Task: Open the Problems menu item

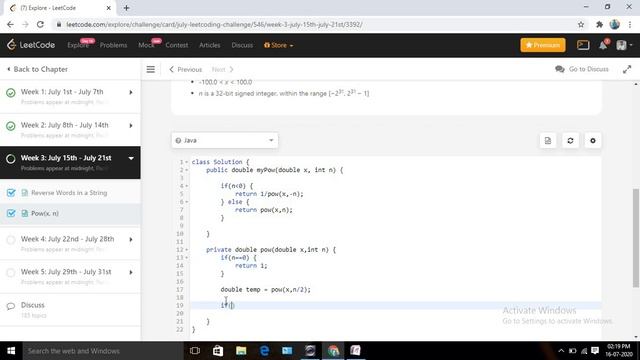Action: [113, 45]
